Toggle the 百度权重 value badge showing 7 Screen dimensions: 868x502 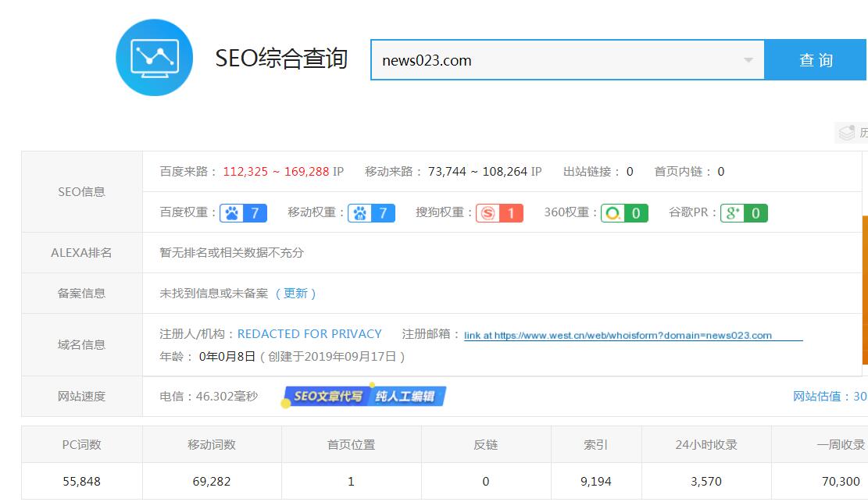[x=254, y=212]
